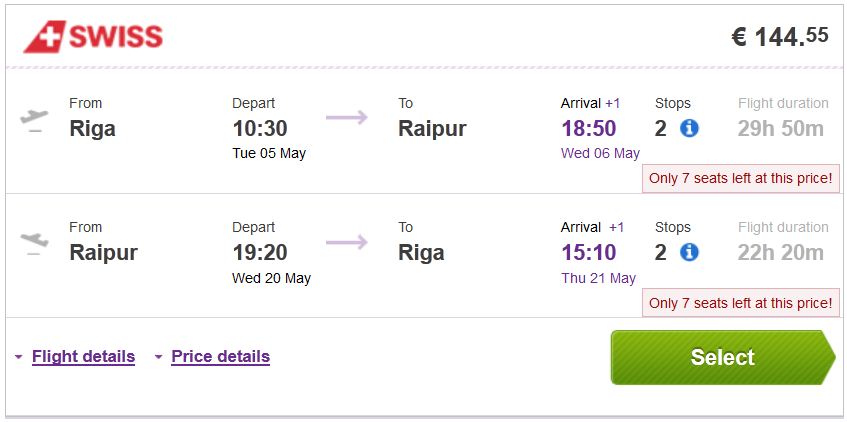847x422 pixels.
Task: Click the arrow beside Flight details
Action: 18,357
